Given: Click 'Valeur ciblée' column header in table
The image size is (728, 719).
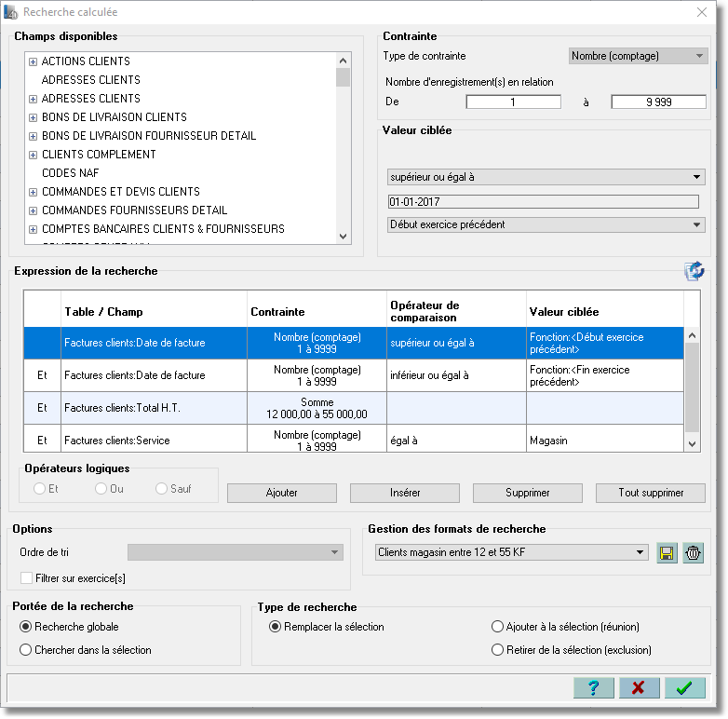Looking at the screenshot, I should pyautogui.click(x=604, y=311).
